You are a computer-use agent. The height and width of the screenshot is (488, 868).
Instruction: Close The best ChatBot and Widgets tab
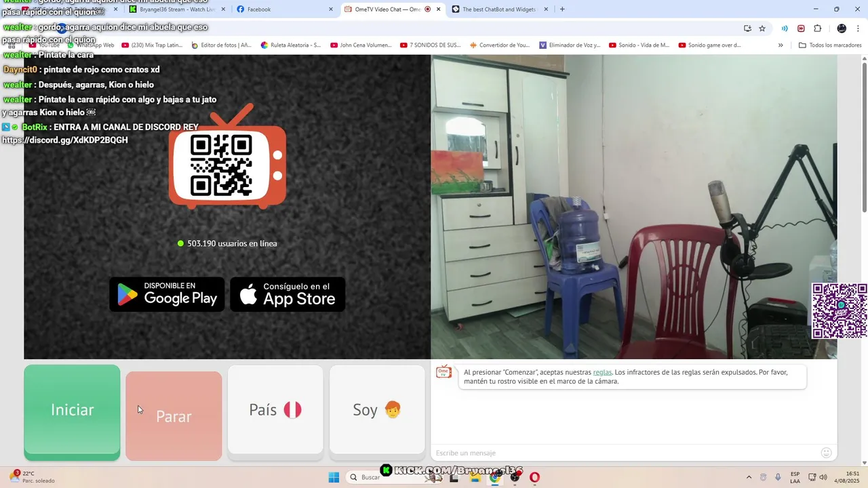[547, 9]
